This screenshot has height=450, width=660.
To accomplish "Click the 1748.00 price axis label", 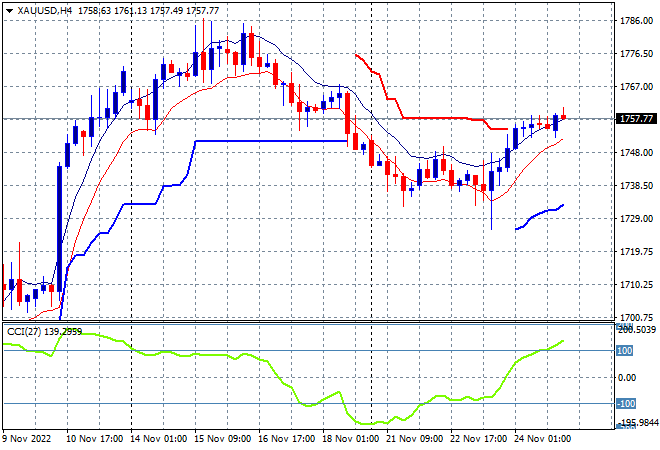I will click(x=636, y=153).
